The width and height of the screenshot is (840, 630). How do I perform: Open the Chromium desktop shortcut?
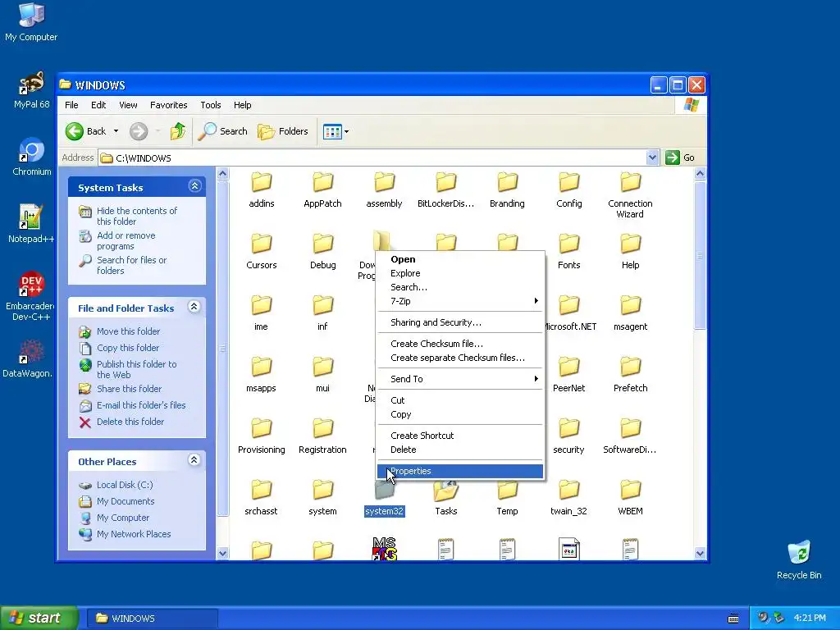tap(32, 157)
